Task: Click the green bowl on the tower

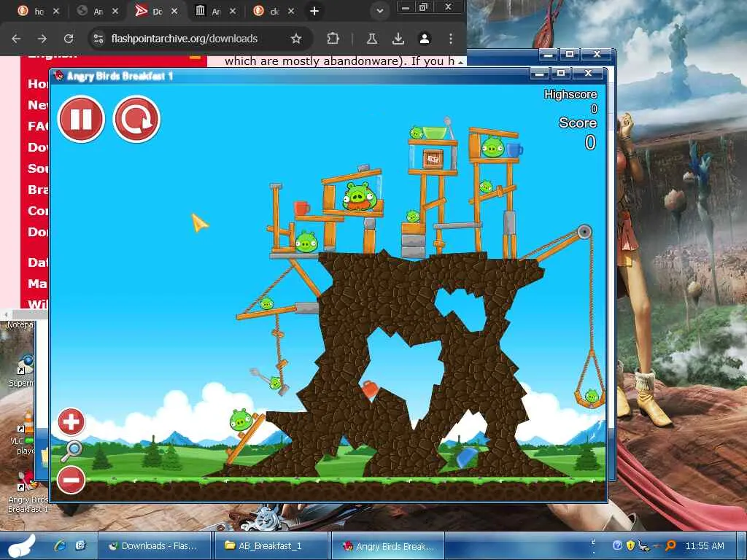Action: [x=435, y=133]
